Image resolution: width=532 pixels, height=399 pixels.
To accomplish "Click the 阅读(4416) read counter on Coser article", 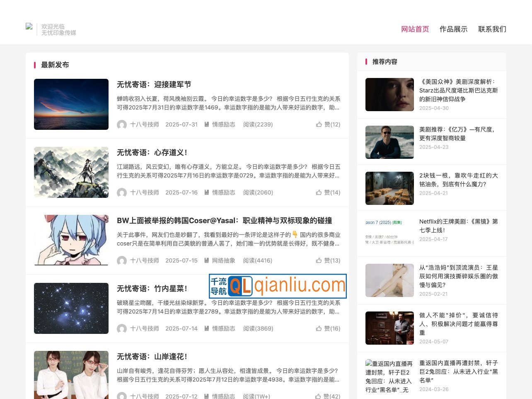I will click(258, 260).
